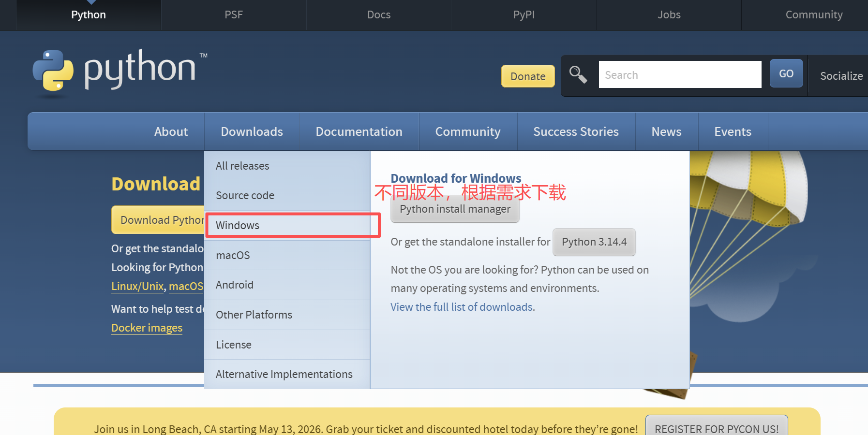Choose macOS in the Downloads submenu

point(287,255)
